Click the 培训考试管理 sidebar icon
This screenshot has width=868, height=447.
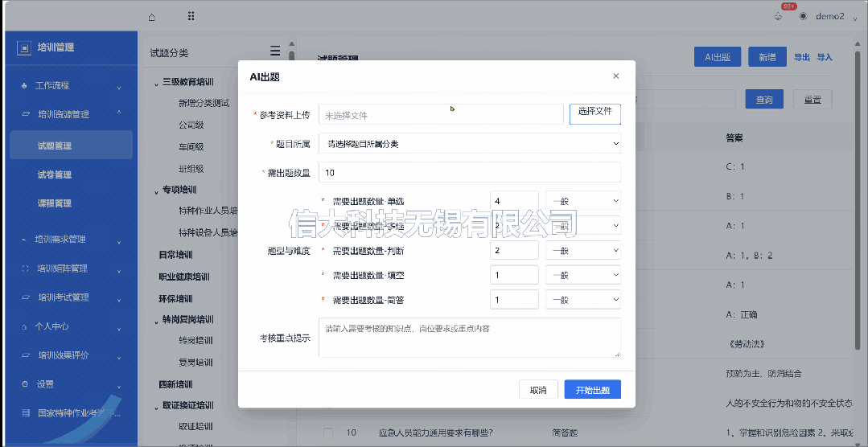click(25, 297)
